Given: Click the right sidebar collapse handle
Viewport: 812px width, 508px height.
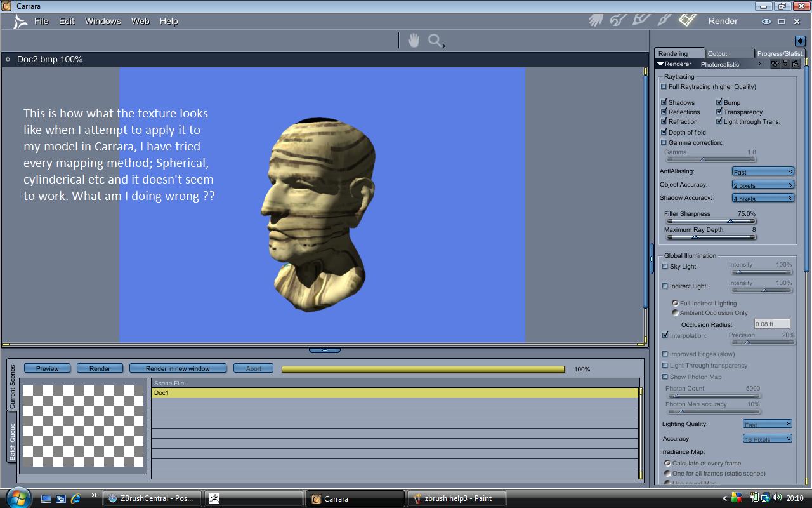Looking at the screenshot, I should pyautogui.click(x=651, y=258).
